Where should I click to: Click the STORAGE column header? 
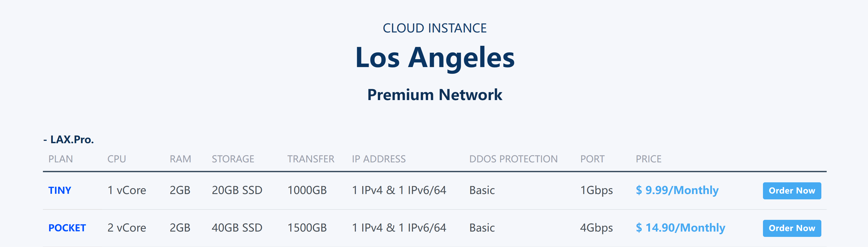(x=233, y=159)
